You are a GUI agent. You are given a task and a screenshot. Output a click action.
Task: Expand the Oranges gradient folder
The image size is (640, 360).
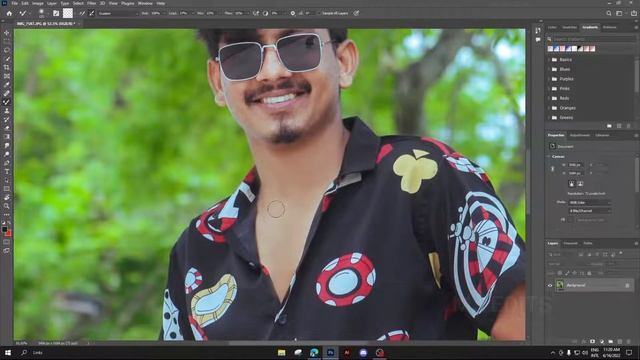[x=548, y=108]
